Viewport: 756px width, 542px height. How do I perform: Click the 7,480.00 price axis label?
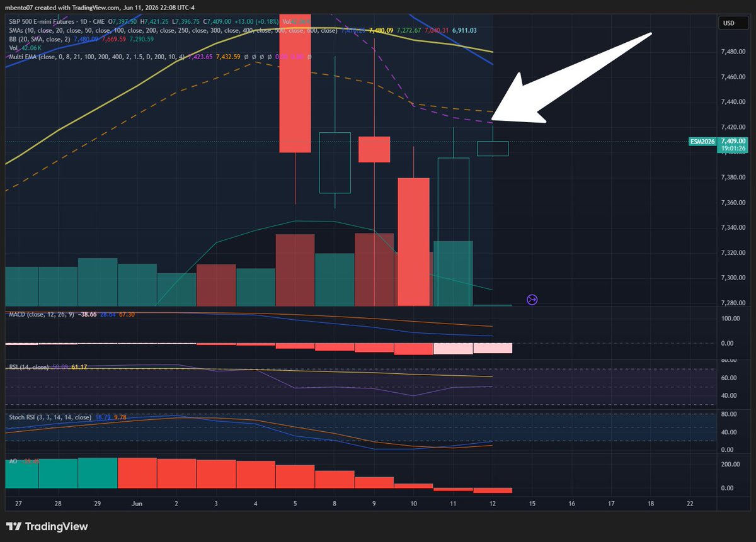click(x=735, y=52)
